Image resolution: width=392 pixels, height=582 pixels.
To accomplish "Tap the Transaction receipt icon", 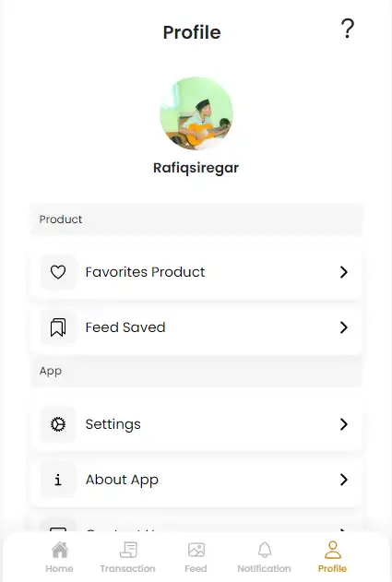I will pyautogui.click(x=128, y=550).
